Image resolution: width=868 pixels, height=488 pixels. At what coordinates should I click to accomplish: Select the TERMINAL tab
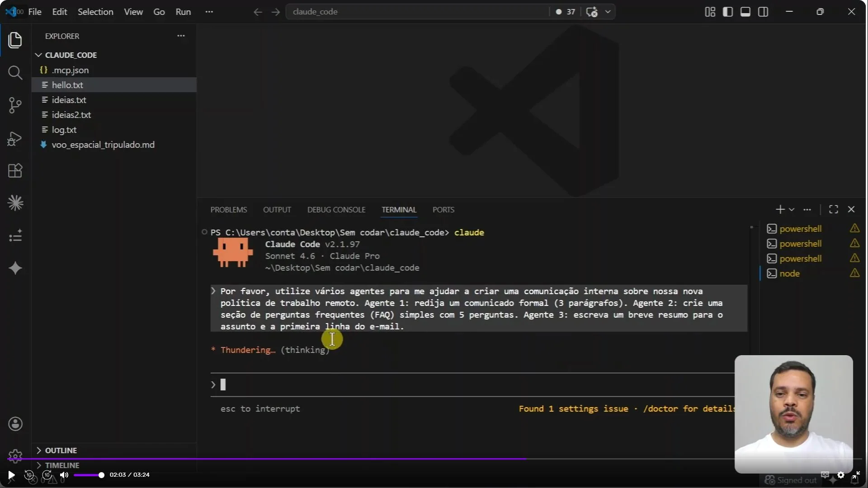pyautogui.click(x=399, y=210)
